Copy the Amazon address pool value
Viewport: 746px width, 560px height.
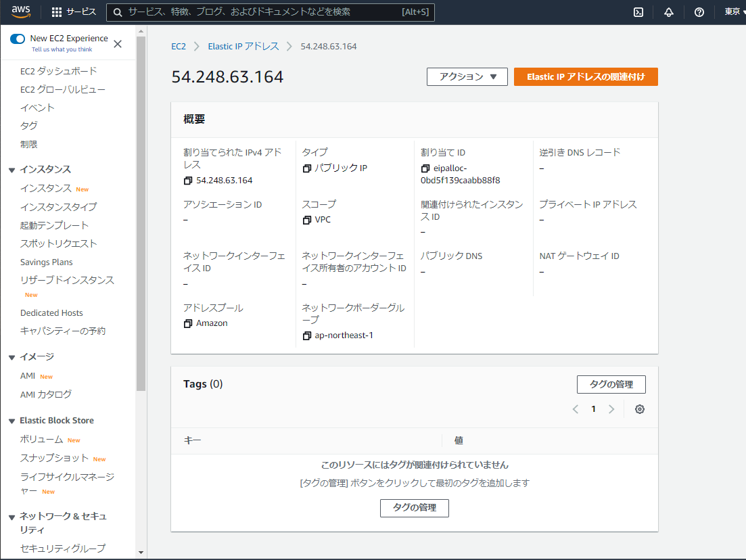[x=188, y=323]
